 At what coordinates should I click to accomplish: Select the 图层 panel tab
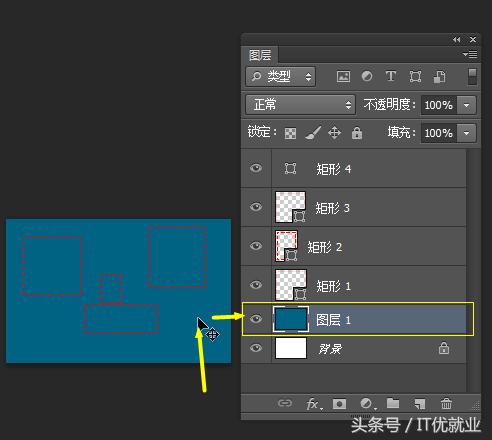point(260,55)
